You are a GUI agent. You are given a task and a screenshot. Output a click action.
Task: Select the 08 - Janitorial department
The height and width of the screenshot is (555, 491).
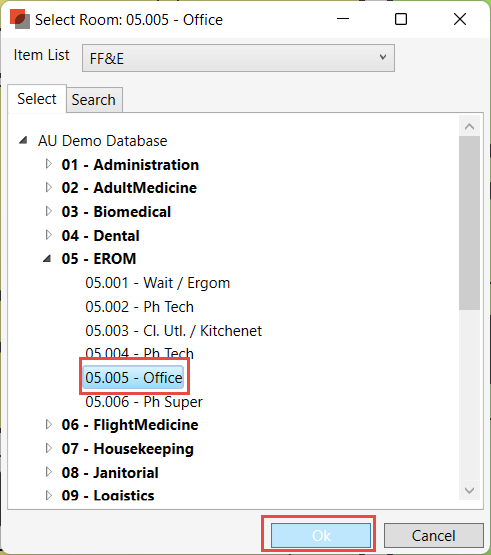[110, 473]
